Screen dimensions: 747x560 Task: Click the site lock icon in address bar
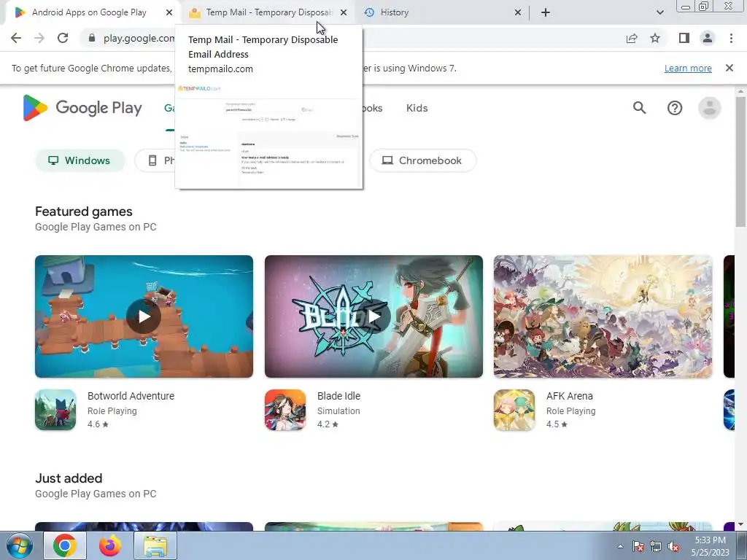[92, 38]
